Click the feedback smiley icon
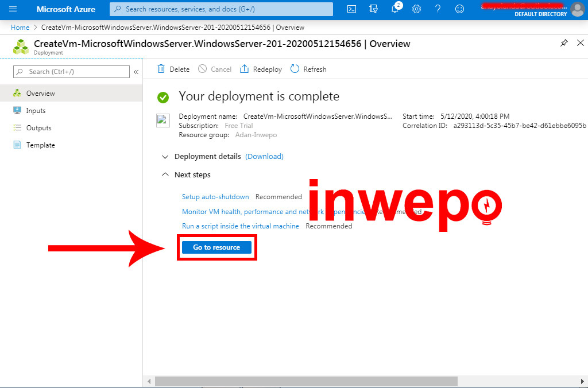The image size is (588, 388). click(x=459, y=9)
